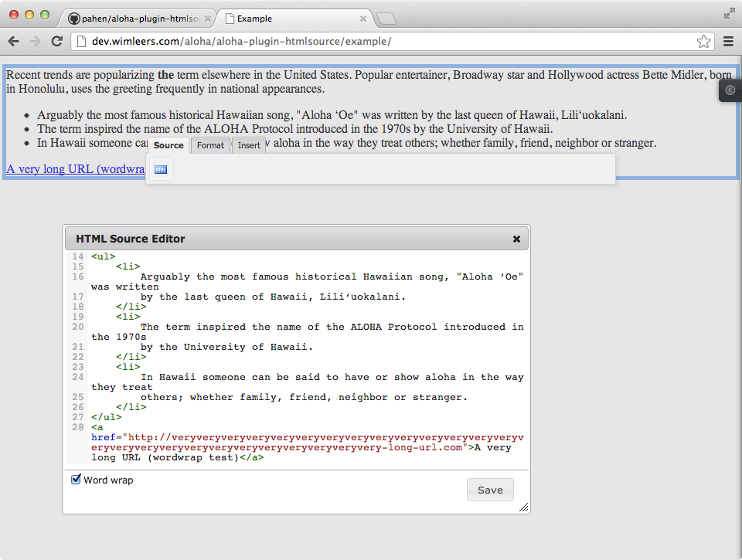This screenshot has width=742, height=560.
Task: Switch to the Example browser tab
Action: (x=294, y=19)
